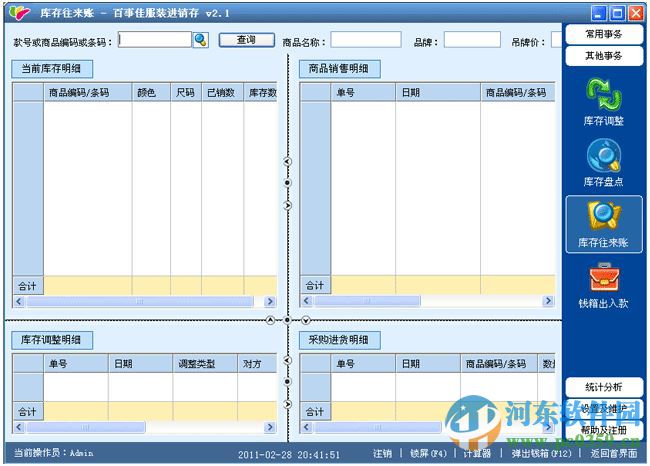Image resolution: width=650 pixels, height=466 pixels.
Task: Open the 其他事务 menu
Action: click(604, 56)
